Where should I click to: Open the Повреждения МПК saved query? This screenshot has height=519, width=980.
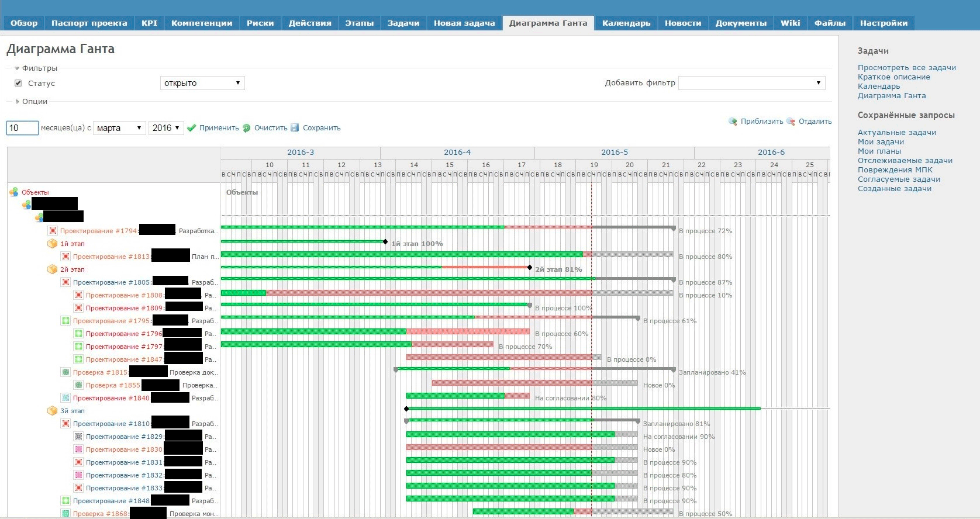click(x=895, y=170)
